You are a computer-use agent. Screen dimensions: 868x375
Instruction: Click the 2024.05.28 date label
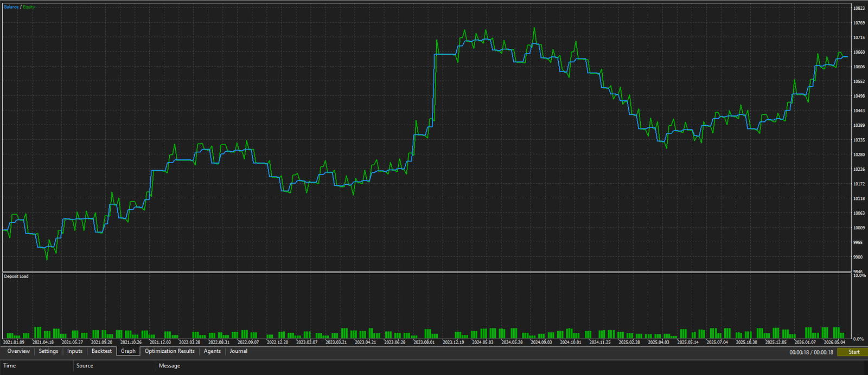pyautogui.click(x=512, y=342)
